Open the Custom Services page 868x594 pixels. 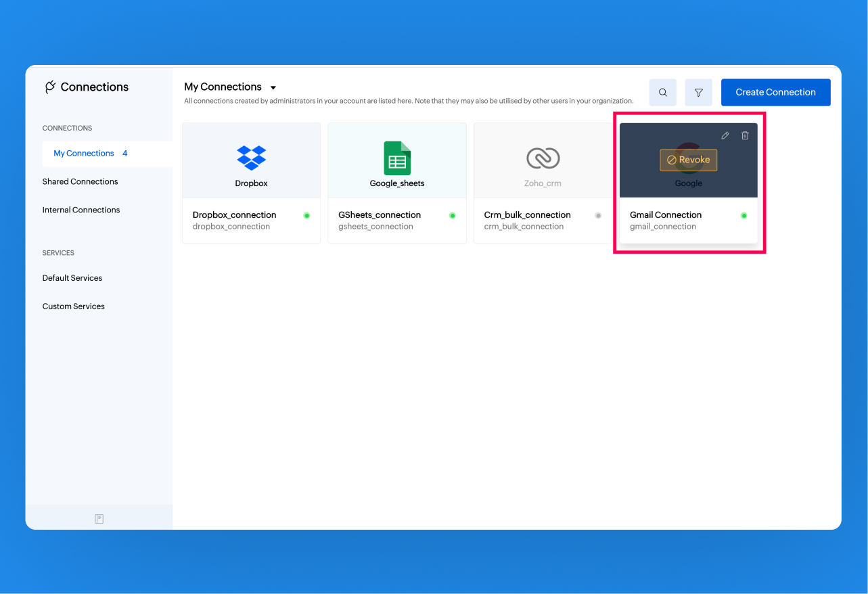point(74,306)
